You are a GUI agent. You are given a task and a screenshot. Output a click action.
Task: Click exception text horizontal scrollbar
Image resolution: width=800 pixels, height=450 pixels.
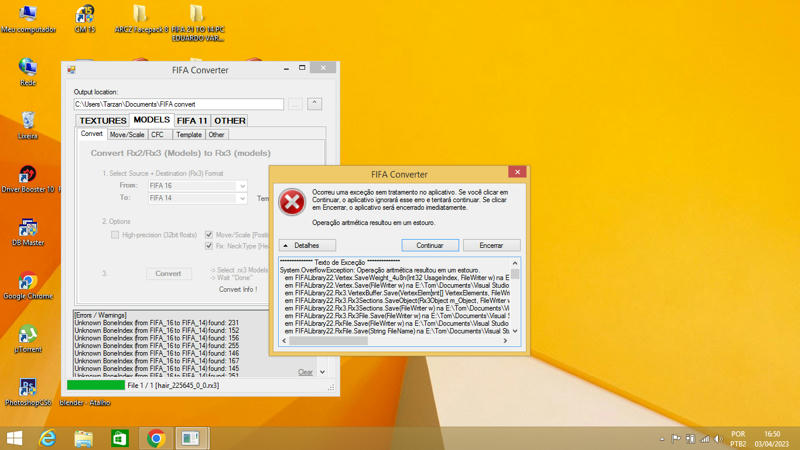tap(329, 340)
